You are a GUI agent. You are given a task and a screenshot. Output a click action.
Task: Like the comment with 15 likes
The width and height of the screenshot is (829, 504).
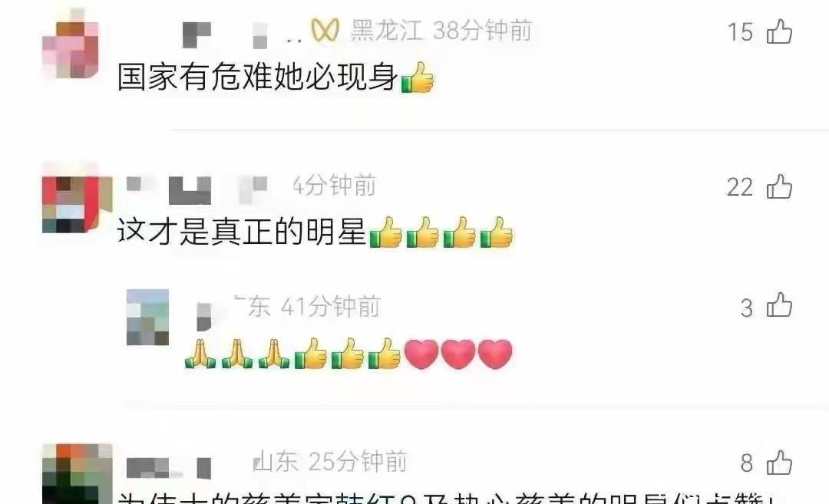pyautogui.click(x=779, y=31)
